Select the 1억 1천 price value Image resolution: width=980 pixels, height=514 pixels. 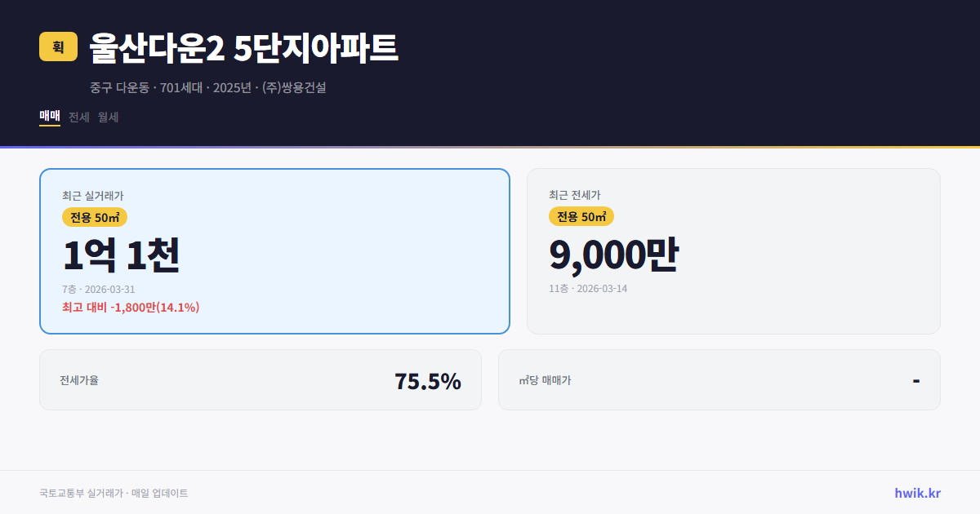pos(121,254)
